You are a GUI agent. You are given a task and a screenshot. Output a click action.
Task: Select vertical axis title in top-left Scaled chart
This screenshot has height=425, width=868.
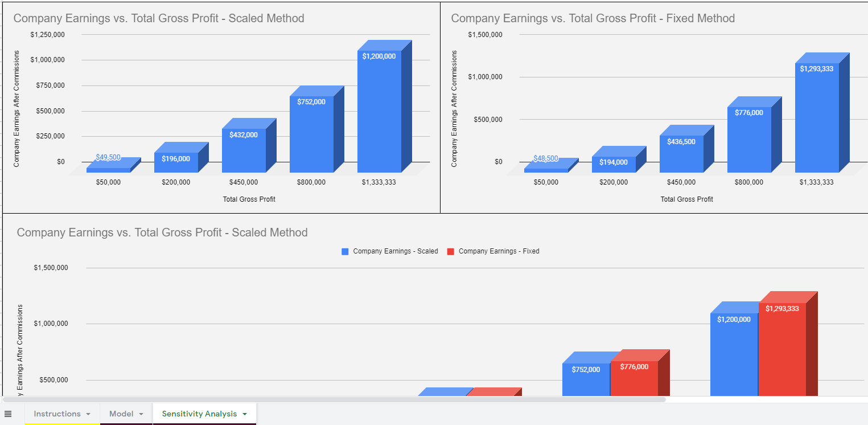point(17,109)
